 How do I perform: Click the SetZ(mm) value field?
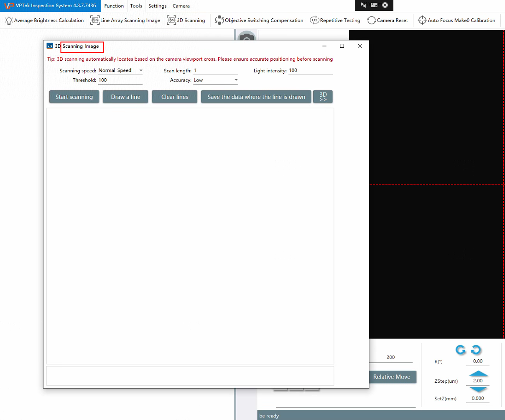pos(477,398)
